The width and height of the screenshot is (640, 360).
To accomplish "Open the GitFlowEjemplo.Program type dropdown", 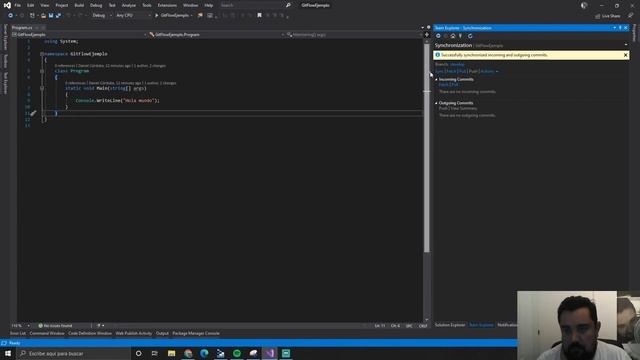I will tap(217, 35).
